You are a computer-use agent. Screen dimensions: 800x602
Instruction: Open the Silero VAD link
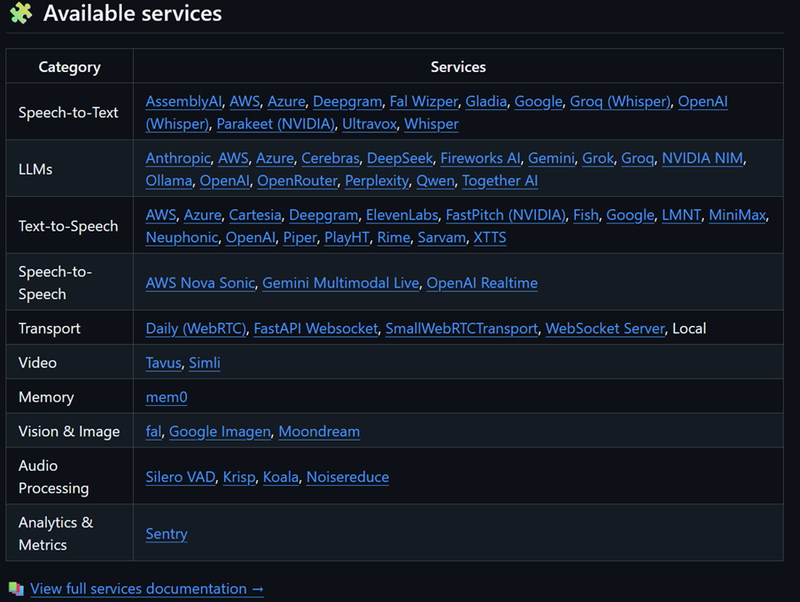coord(181,477)
